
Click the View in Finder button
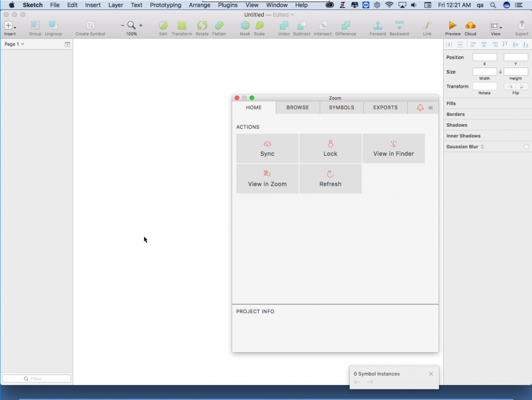click(394, 149)
